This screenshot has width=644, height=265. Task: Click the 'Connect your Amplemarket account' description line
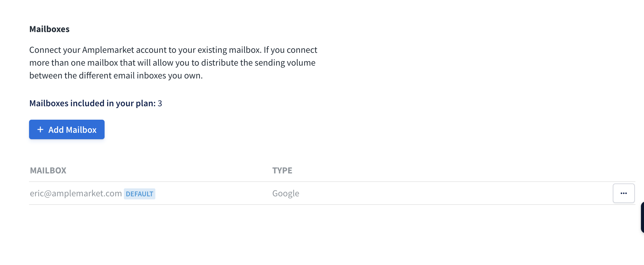(x=173, y=50)
